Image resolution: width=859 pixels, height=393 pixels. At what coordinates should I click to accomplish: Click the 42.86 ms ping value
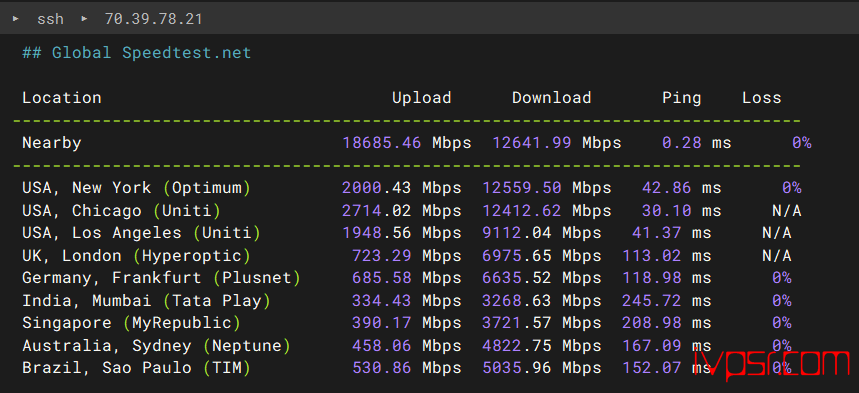click(x=682, y=188)
